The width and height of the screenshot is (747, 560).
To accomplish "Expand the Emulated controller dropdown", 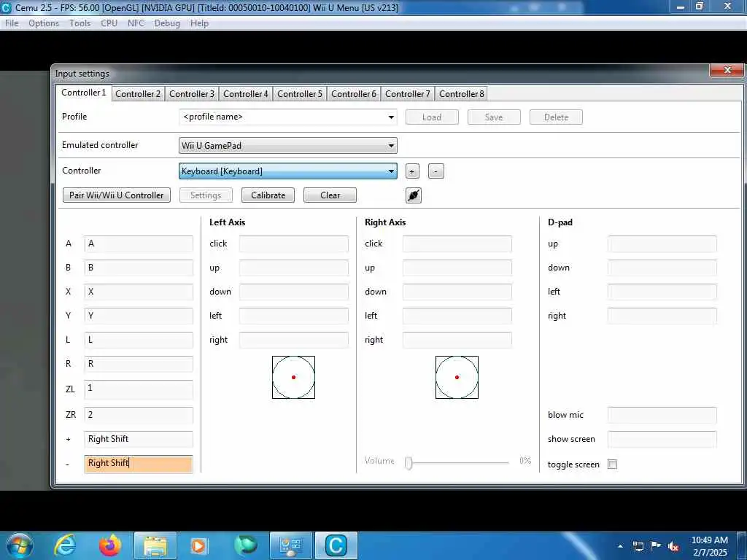I will [x=288, y=146].
